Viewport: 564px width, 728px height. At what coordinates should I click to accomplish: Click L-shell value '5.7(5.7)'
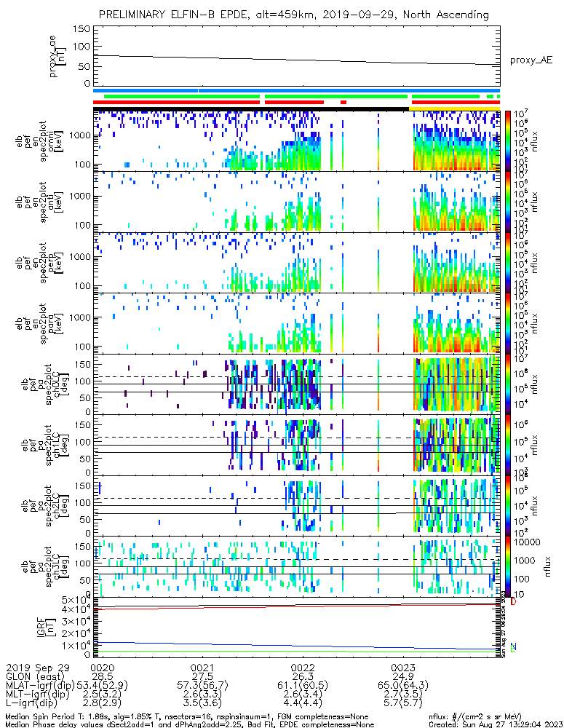coord(403,703)
